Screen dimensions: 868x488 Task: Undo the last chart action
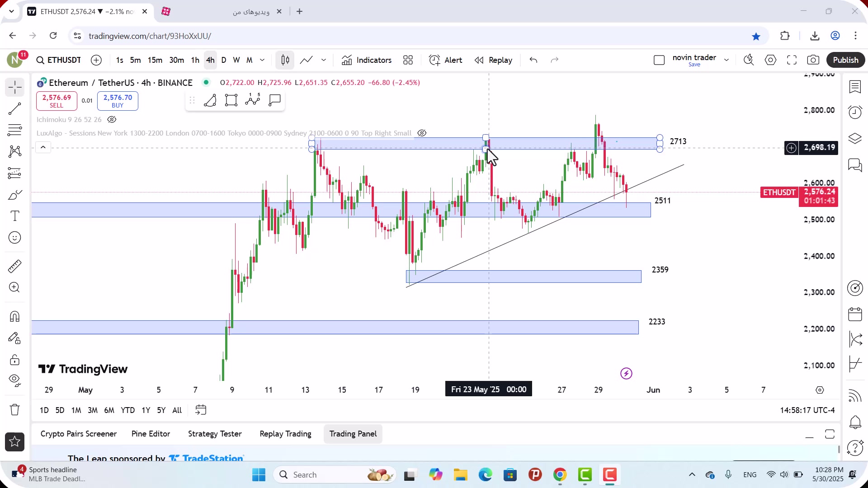[533, 60]
